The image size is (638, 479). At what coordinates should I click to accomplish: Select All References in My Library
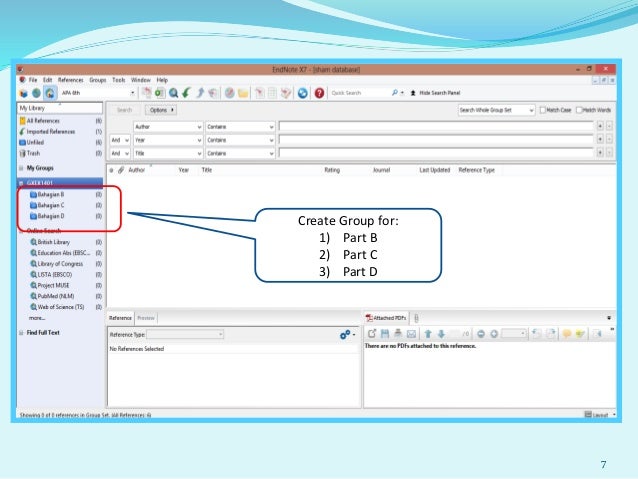tap(60, 121)
